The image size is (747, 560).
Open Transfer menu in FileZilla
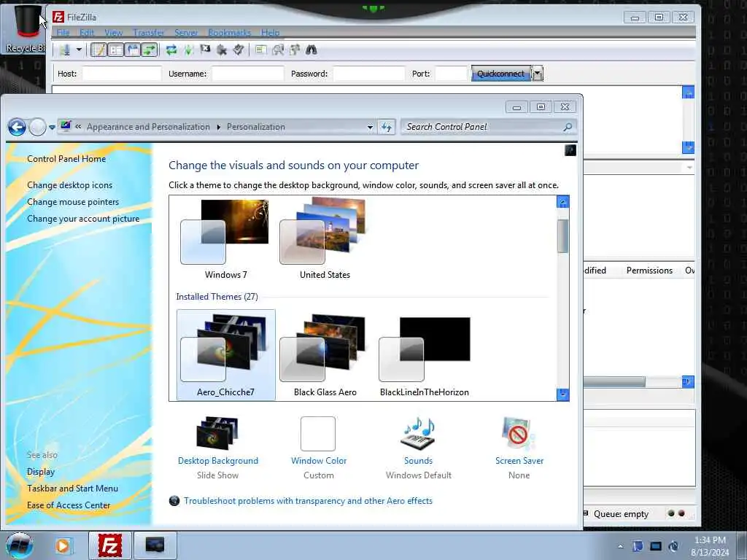click(x=148, y=32)
